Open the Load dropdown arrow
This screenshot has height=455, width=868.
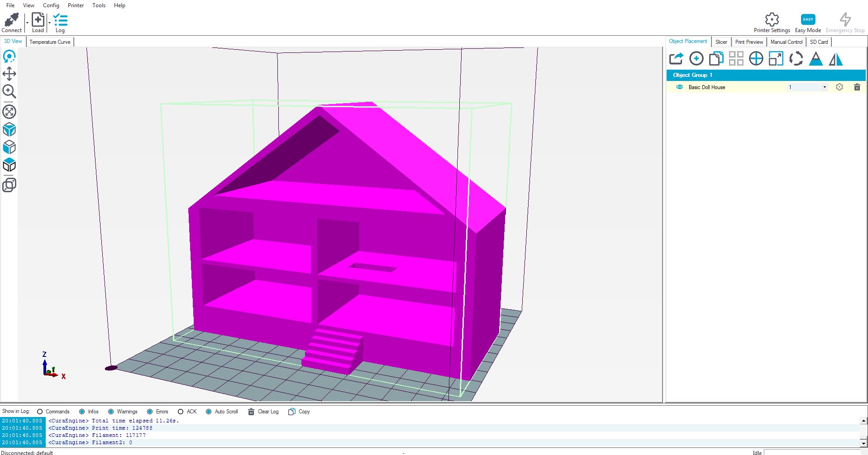click(x=49, y=23)
